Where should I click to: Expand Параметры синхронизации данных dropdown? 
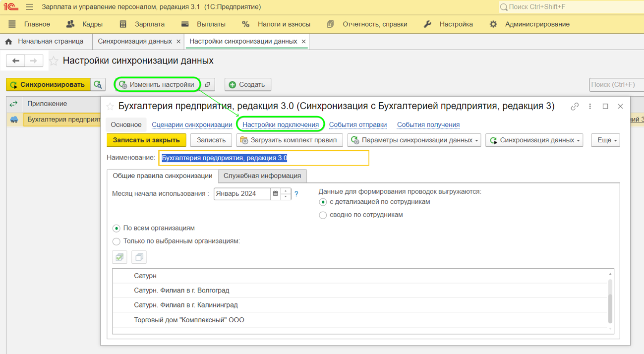414,140
